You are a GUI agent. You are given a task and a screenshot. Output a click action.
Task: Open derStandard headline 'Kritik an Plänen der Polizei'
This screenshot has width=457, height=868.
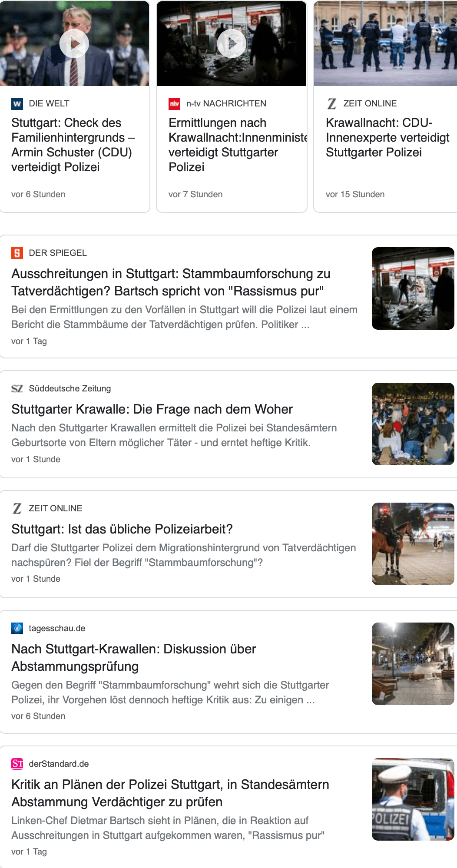coord(170,793)
